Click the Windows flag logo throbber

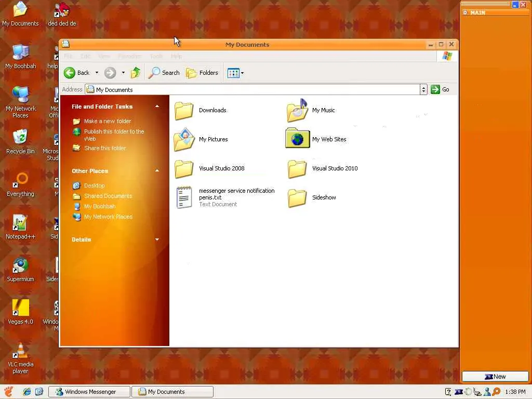click(447, 56)
